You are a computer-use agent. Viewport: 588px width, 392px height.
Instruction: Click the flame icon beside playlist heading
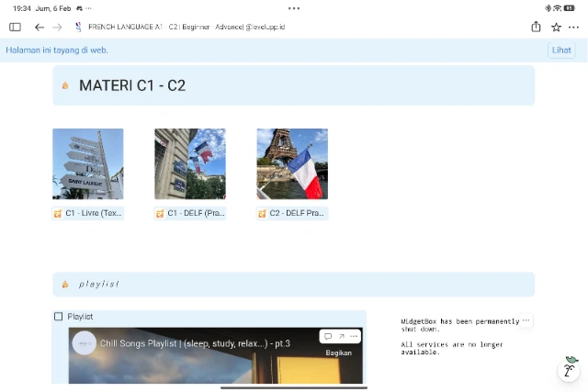65,284
